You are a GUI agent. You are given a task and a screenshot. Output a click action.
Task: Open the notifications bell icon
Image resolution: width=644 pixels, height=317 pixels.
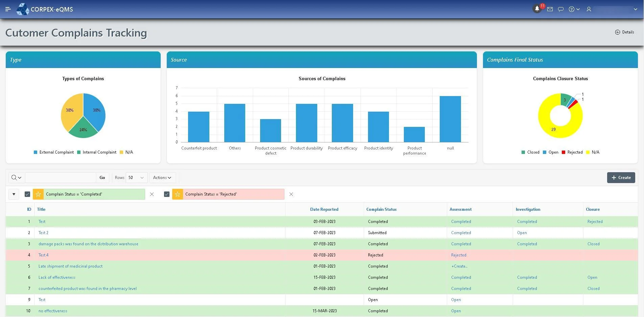click(x=537, y=9)
